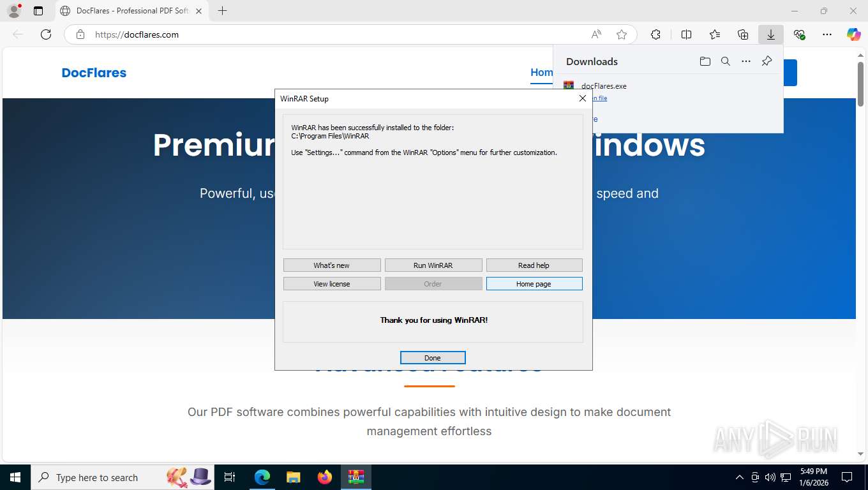The height and width of the screenshot is (490, 868).
Task: Click the Read aloud icon
Action: coord(596,34)
